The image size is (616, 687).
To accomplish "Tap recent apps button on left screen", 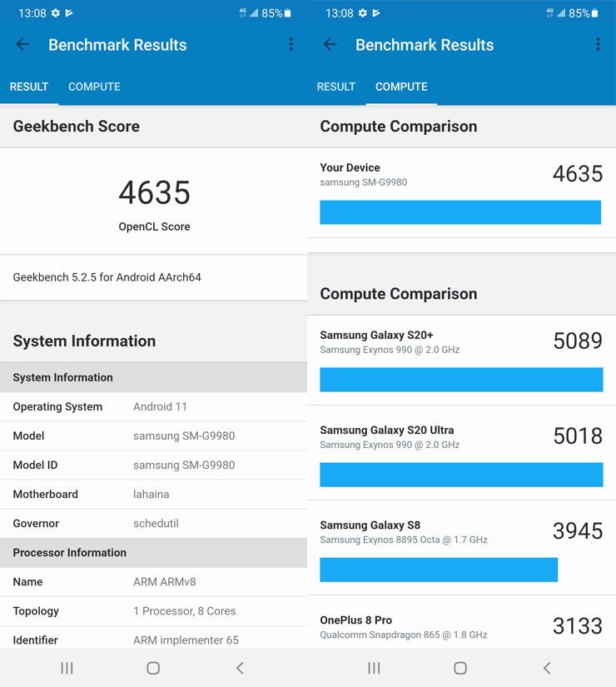I will click(x=67, y=668).
